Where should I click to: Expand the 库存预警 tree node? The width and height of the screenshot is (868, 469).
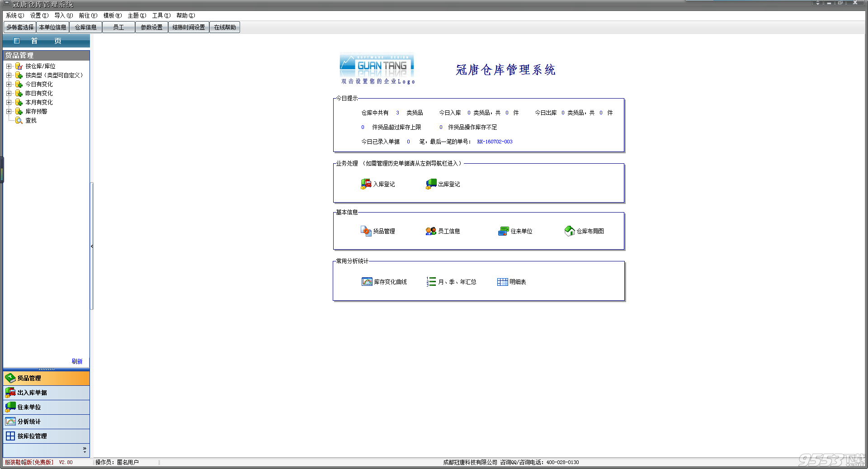tap(9, 111)
